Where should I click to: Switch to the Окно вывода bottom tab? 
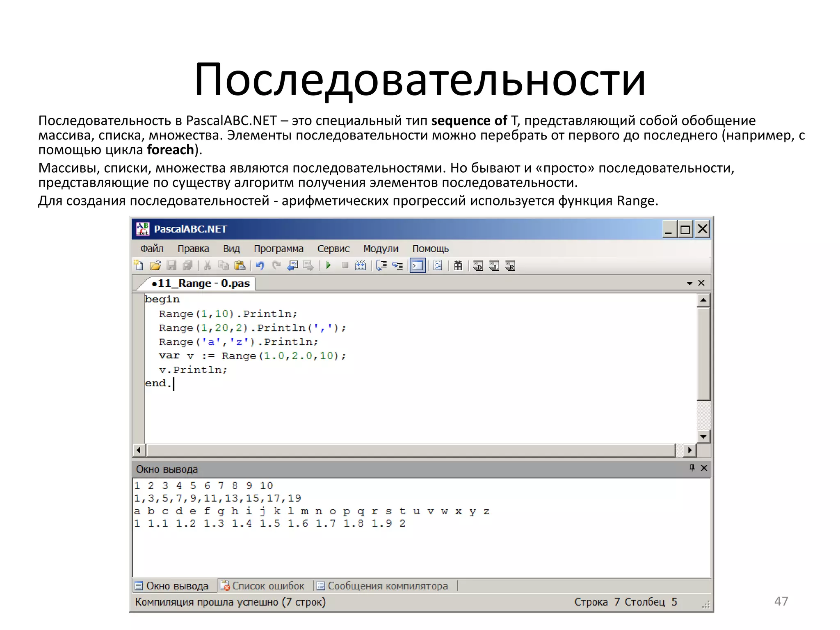(174, 586)
